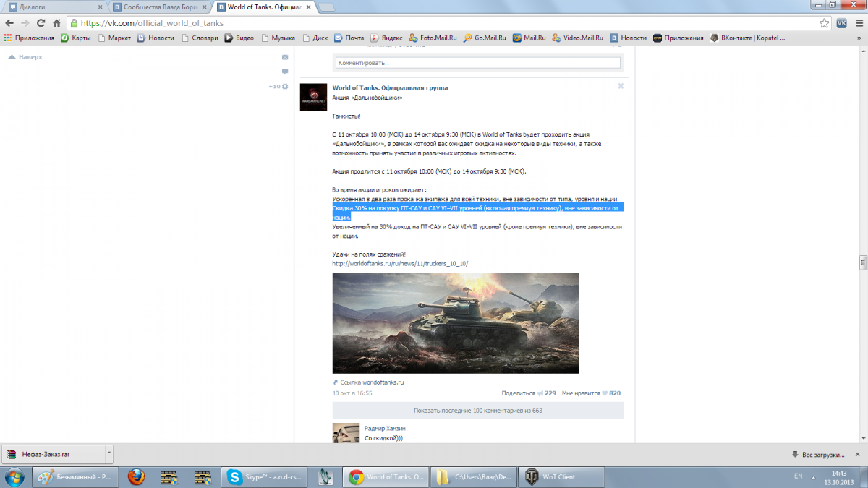868x488 pixels.
Task: Go back with the browser back arrow
Action: coord(9,23)
